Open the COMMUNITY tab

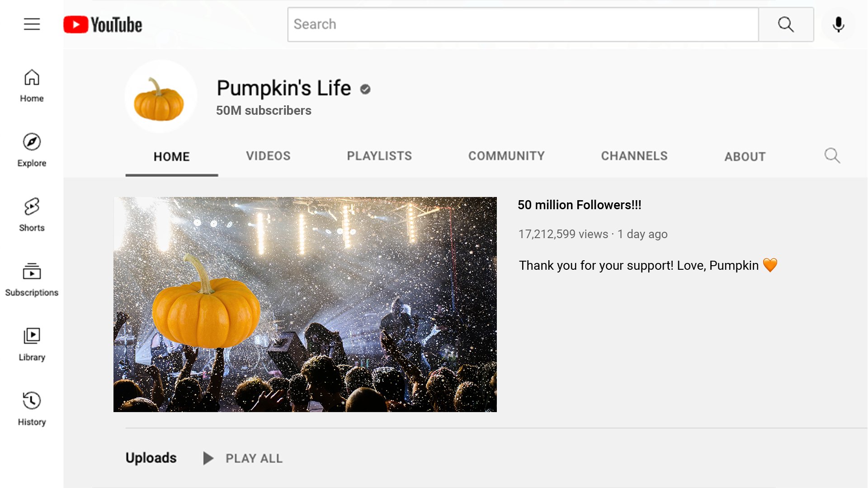pyautogui.click(x=506, y=156)
